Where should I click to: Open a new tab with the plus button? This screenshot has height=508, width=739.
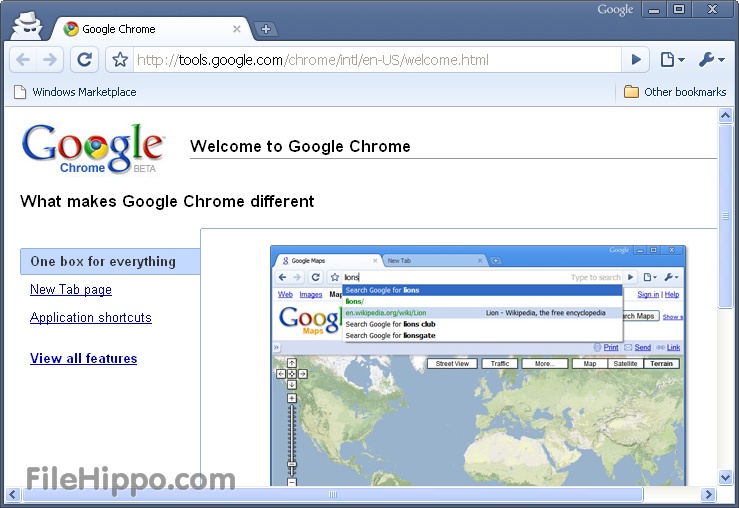coord(266,29)
